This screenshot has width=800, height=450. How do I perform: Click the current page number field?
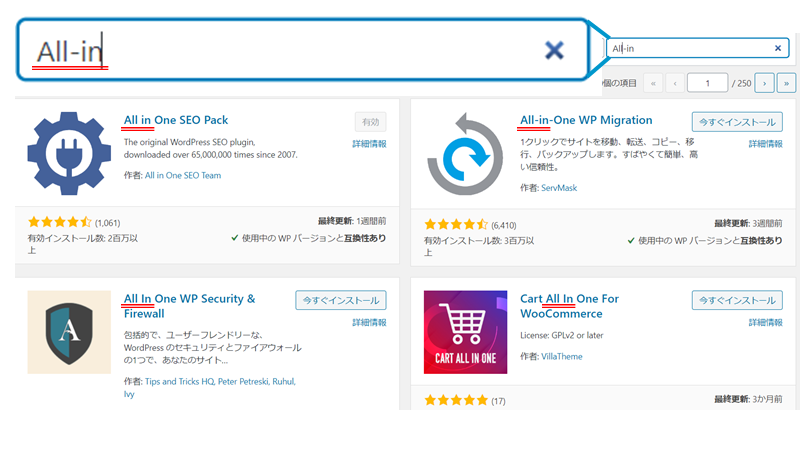707,83
